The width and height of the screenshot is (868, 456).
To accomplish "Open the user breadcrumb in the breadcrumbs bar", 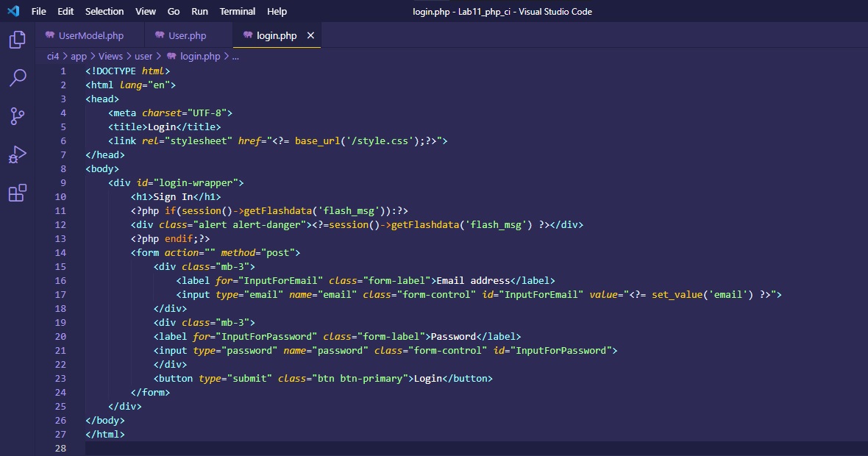I will [x=143, y=56].
